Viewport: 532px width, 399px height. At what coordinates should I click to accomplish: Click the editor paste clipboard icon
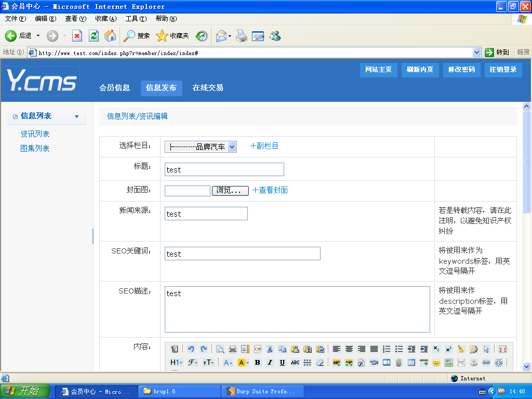(295, 349)
